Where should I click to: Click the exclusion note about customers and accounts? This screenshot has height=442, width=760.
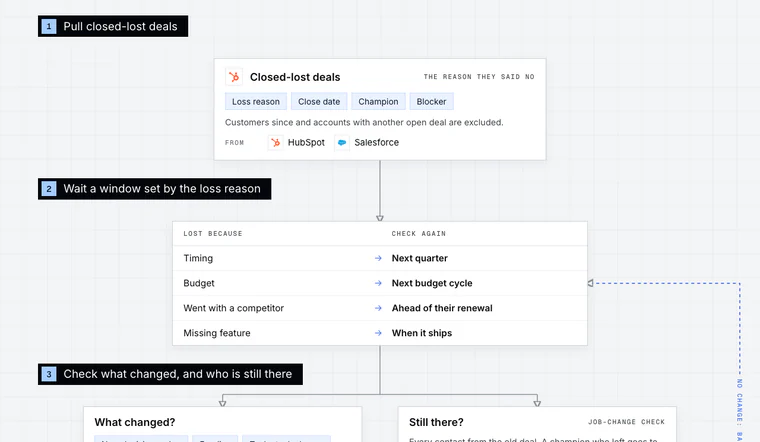pyautogui.click(x=364, y=123)
